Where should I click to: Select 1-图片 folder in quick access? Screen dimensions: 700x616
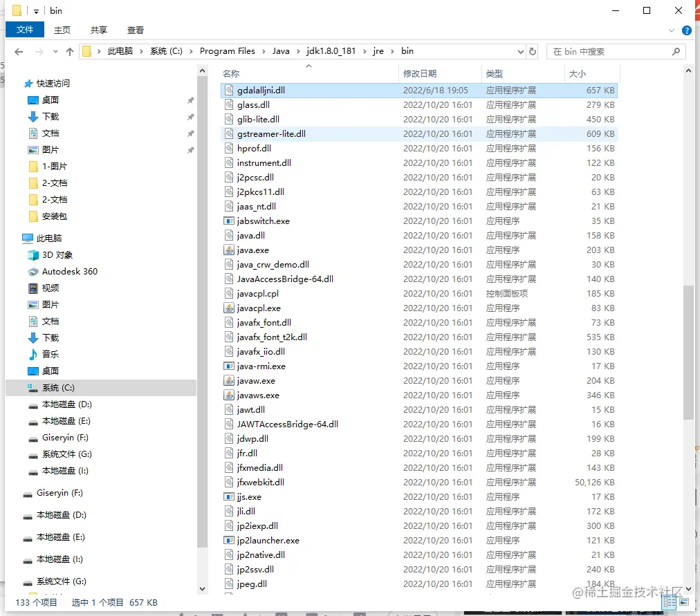tap(54, 167)
